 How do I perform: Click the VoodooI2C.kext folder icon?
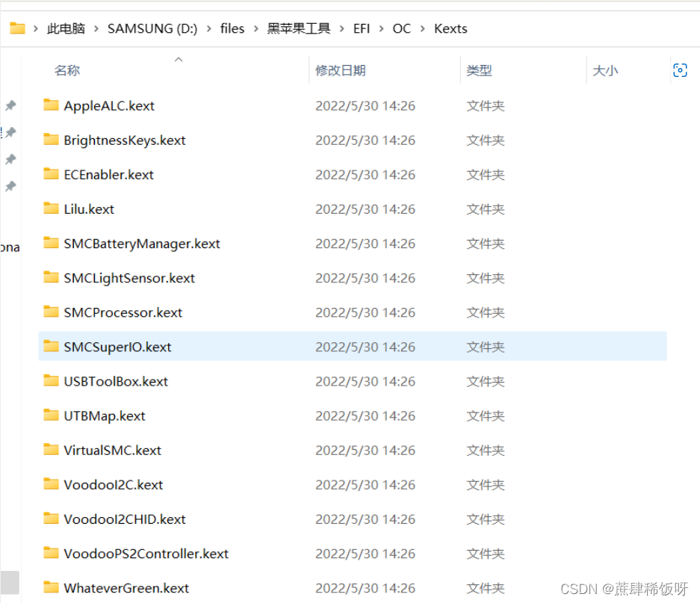coord(51,483)
